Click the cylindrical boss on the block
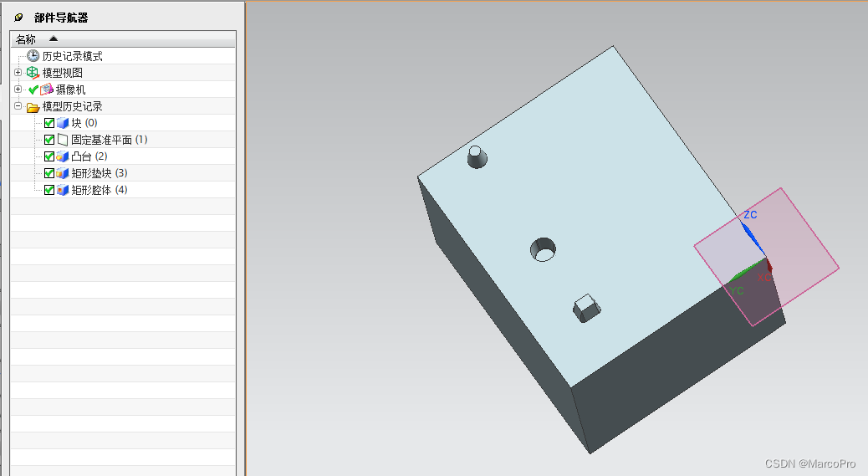Screen dimensions: 868x476 point(477,157)
